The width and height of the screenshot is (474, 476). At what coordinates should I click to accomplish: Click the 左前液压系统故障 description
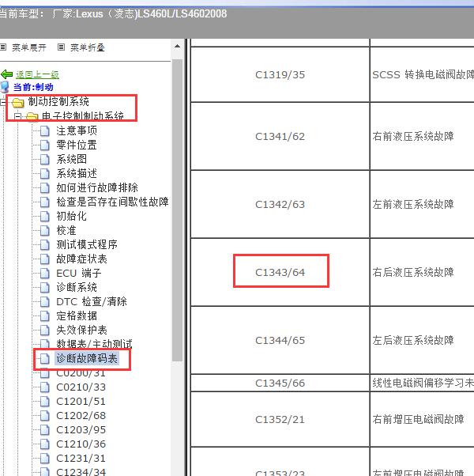pos(413,204)
